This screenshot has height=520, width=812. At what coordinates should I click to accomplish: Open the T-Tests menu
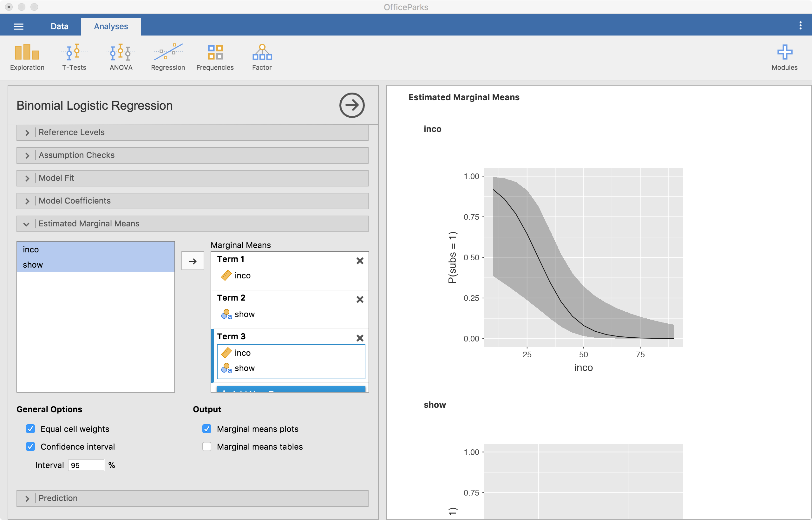(x=74, y=57)
